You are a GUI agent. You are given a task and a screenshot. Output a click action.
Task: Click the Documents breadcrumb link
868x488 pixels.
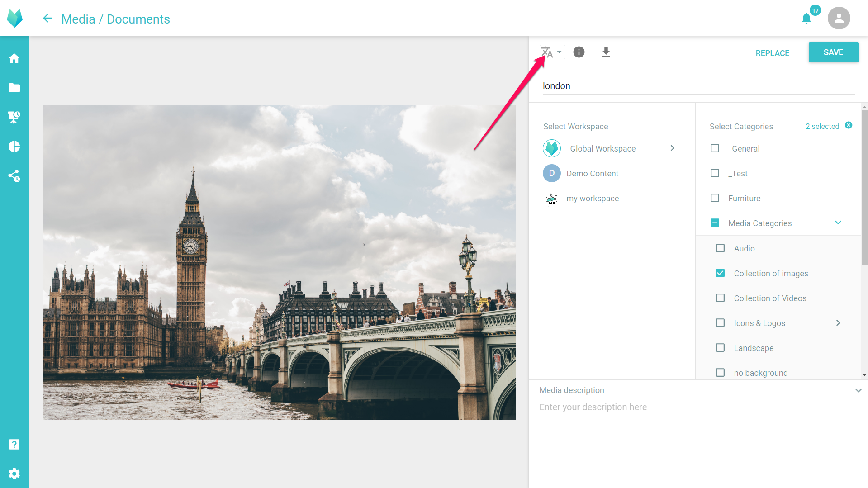pos(138,19)
